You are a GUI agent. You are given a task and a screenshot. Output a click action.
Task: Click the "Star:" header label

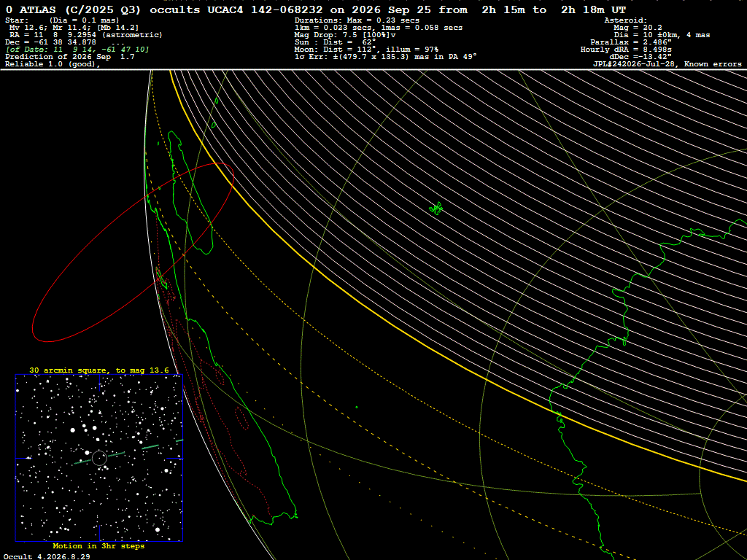[17, 20]
